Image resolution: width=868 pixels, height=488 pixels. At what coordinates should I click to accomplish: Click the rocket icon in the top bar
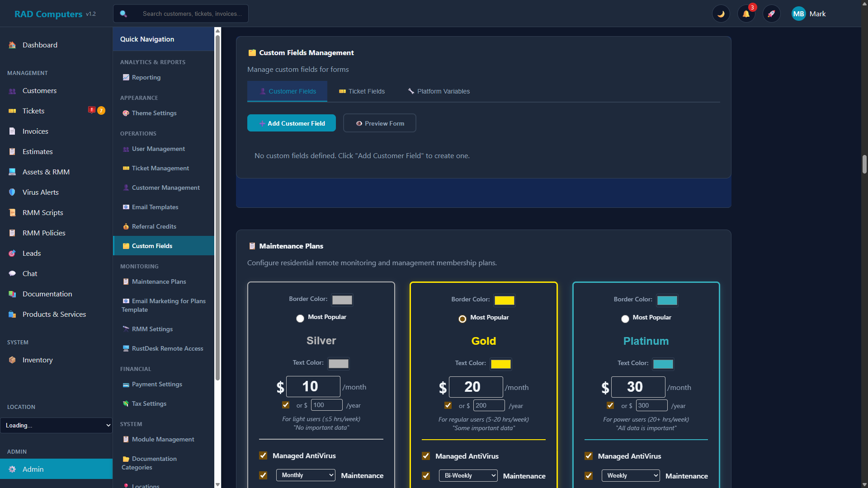tap(772, 14)
